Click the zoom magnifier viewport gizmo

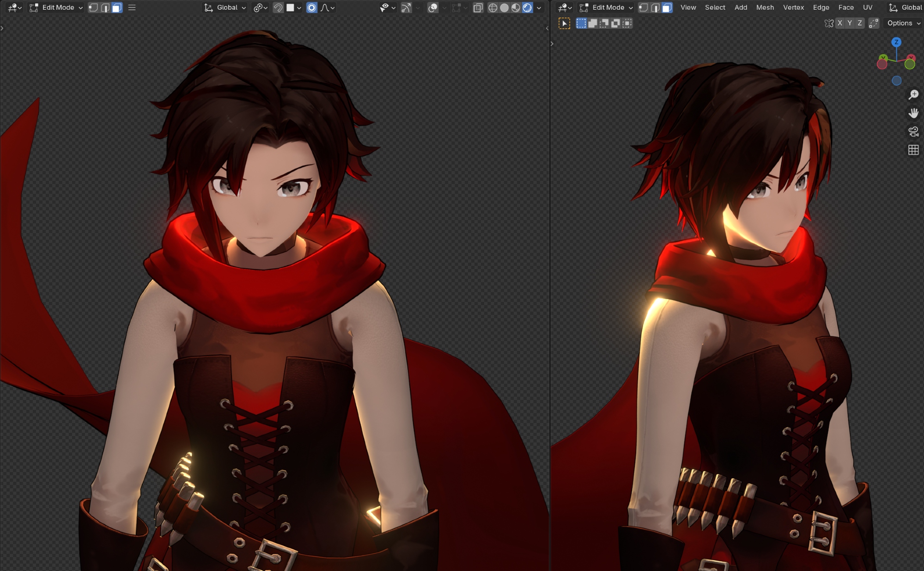pos(913,94)
